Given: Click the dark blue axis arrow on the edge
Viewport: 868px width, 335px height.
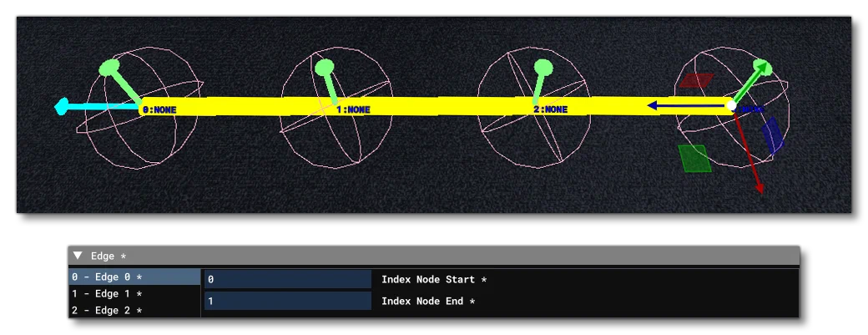Looking at the screenshot, I should 686,104.
